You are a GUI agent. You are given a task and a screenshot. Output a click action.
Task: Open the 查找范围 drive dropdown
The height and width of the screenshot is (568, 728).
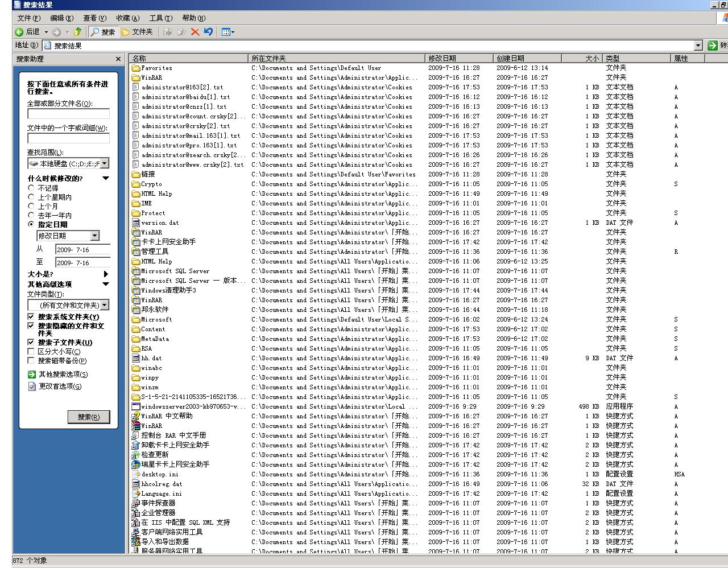(105, 163)
